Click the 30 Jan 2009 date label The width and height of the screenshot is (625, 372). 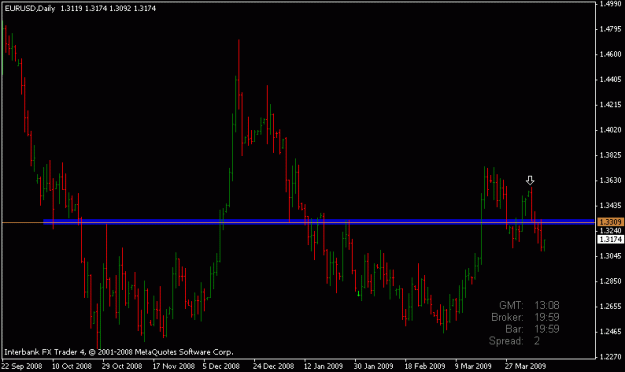[x=373, y=366]
